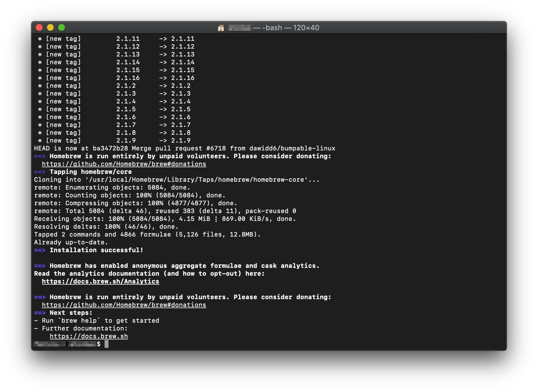The height and width of the screenshot is (392, 538).
Task: Select the backticked `brew help` command text
Action: click(x=80, y=320)
